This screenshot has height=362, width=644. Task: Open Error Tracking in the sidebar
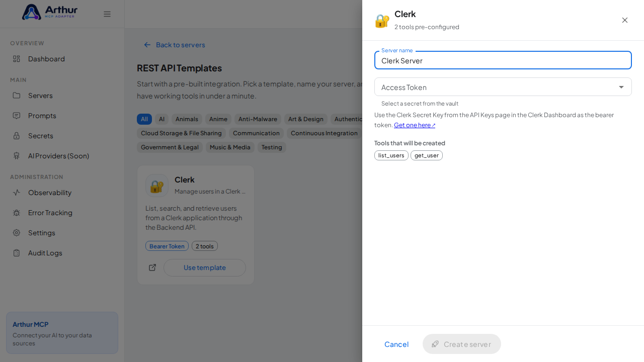point(62,213)
